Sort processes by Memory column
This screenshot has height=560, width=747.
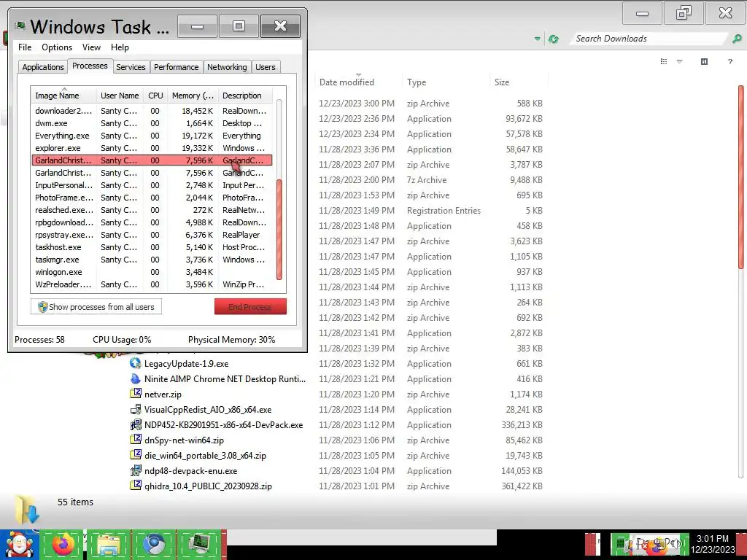tap(193, 96)
